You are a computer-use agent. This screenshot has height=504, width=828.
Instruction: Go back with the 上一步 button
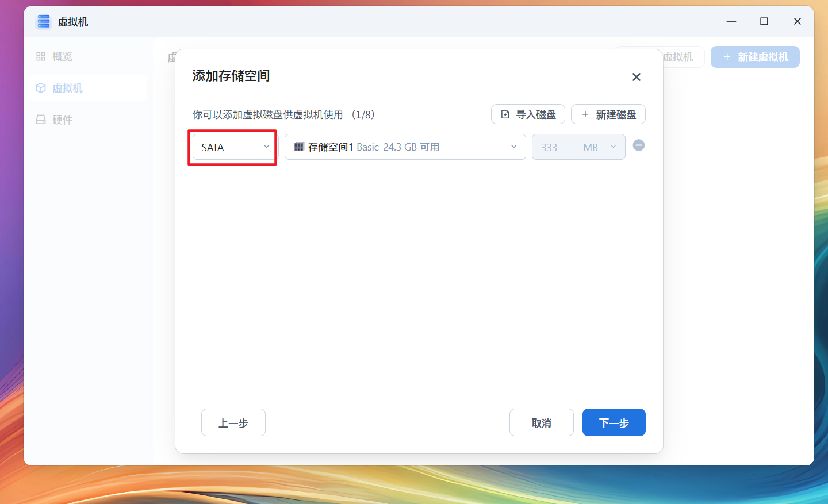[233, 422]
